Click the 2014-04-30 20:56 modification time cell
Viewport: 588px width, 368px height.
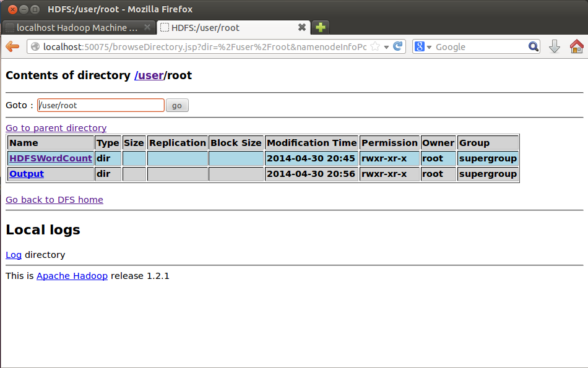coord(311,174)
